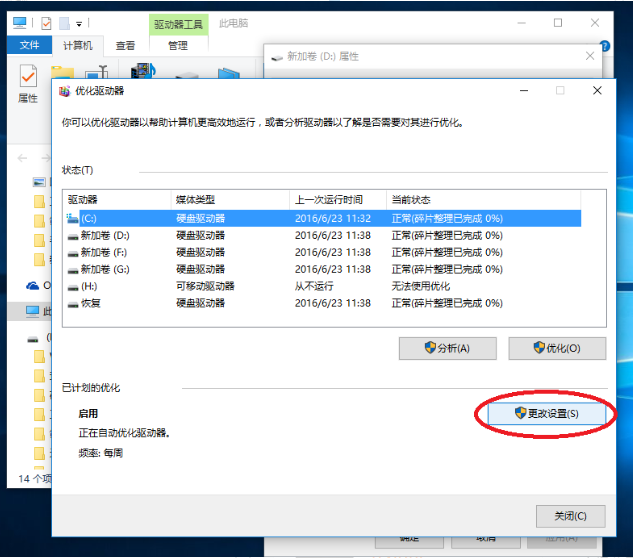Select the 新加卷 (D:) drive row
633x558 pixels.
[324, 235]
